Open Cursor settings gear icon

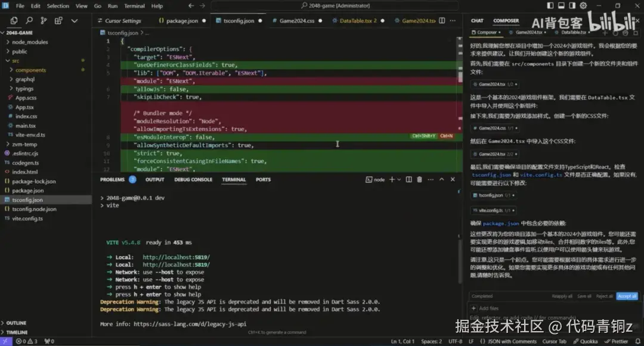(583, 6)
